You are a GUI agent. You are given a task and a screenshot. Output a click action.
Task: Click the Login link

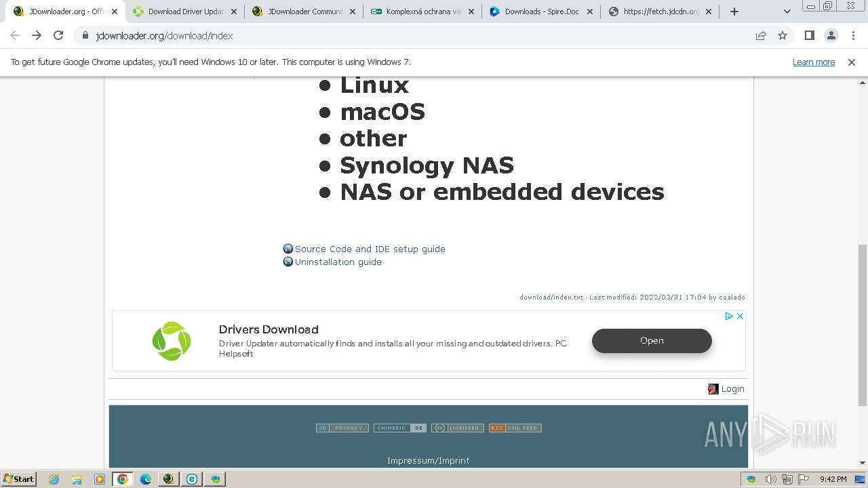click(x=732, y=388)
